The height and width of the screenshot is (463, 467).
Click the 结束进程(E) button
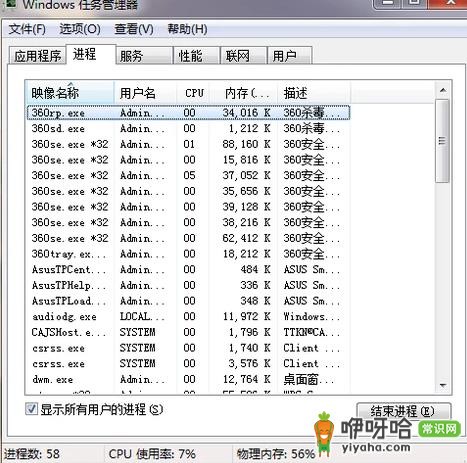(x=404, y=411)
